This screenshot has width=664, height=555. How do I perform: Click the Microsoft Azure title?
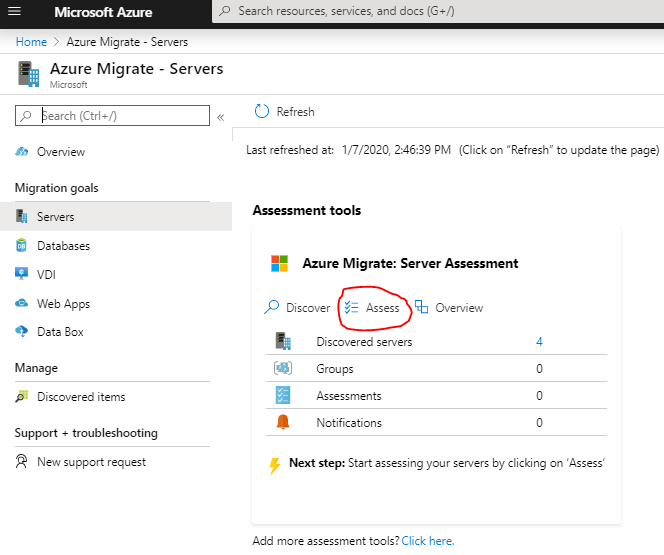point(103,12)
